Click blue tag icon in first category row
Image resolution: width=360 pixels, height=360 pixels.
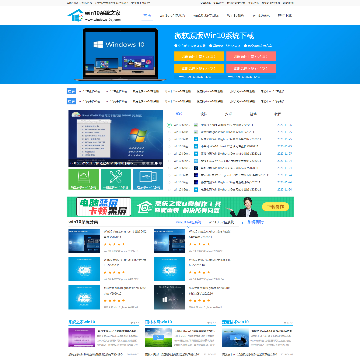[71, 91]
